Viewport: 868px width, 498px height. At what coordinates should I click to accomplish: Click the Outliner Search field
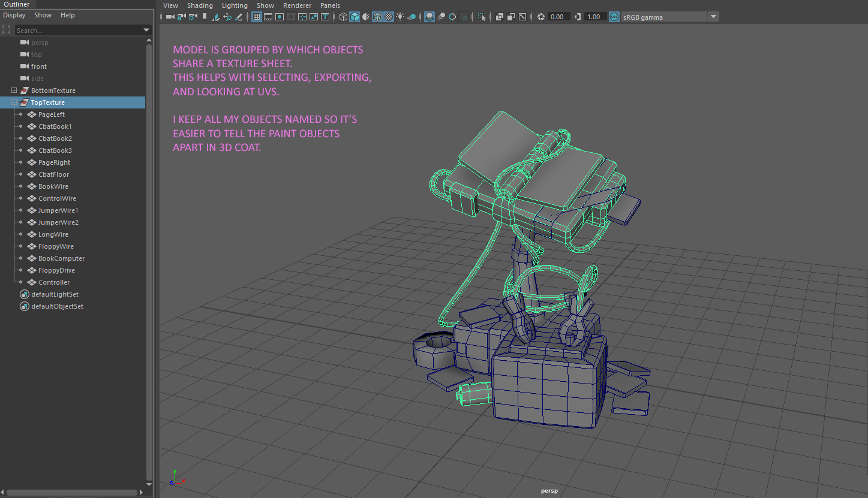tap(77, 30)
